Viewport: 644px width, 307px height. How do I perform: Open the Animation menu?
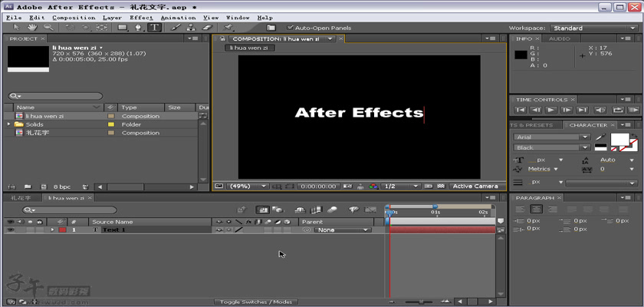[178, 18]
